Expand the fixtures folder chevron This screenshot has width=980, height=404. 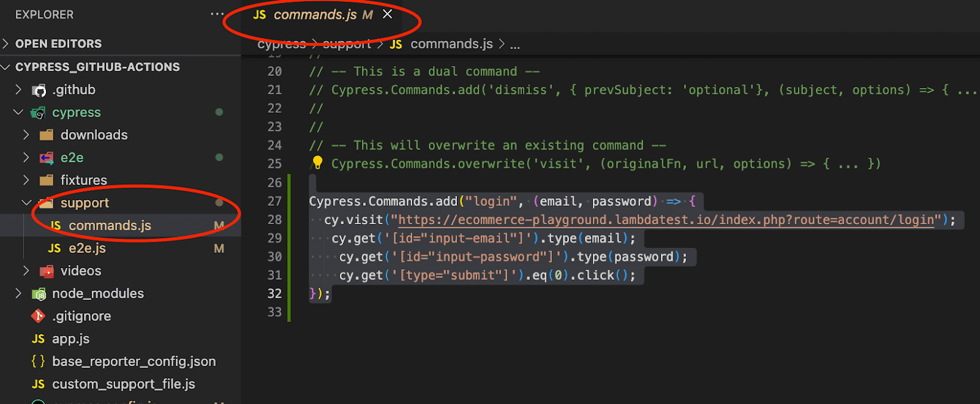point(26,180)
